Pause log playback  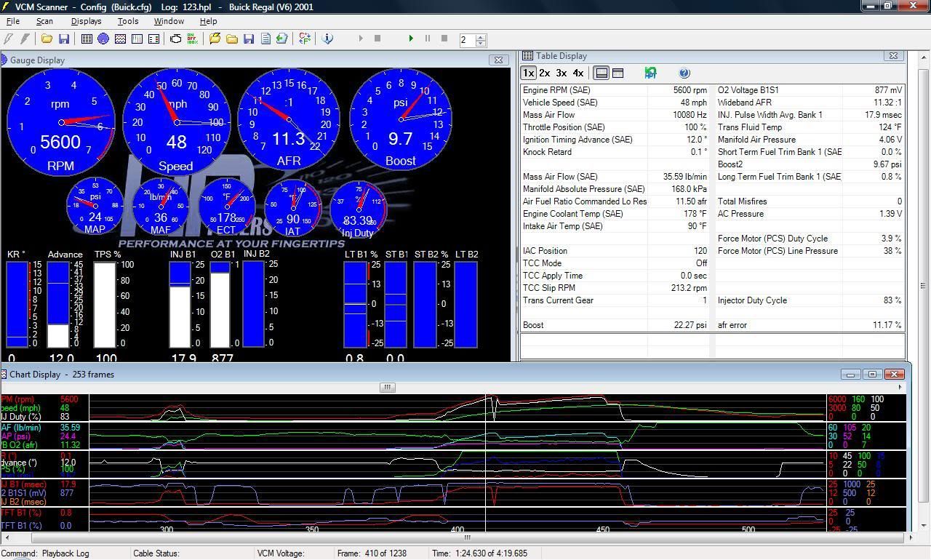[x=428, y=39]
